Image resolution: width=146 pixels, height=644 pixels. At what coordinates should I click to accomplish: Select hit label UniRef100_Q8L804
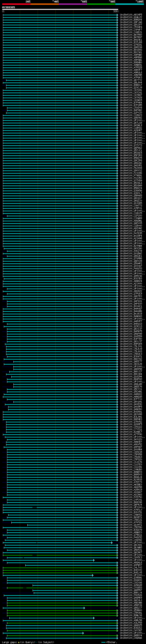click(131, 82)
